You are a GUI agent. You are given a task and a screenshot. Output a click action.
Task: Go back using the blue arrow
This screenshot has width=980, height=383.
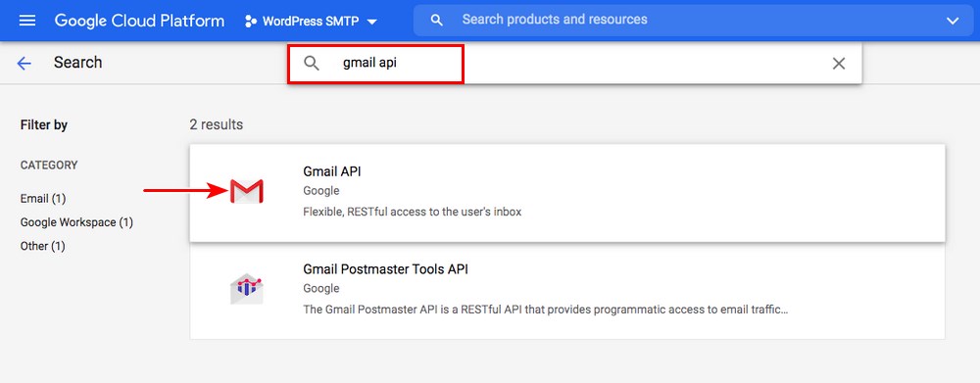click(24, 63)
